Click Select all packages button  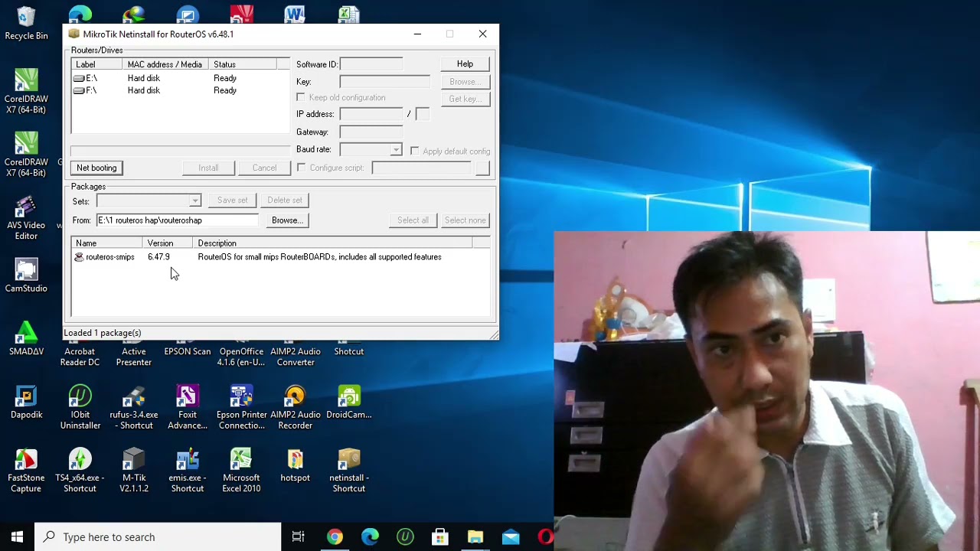[413, 220]
